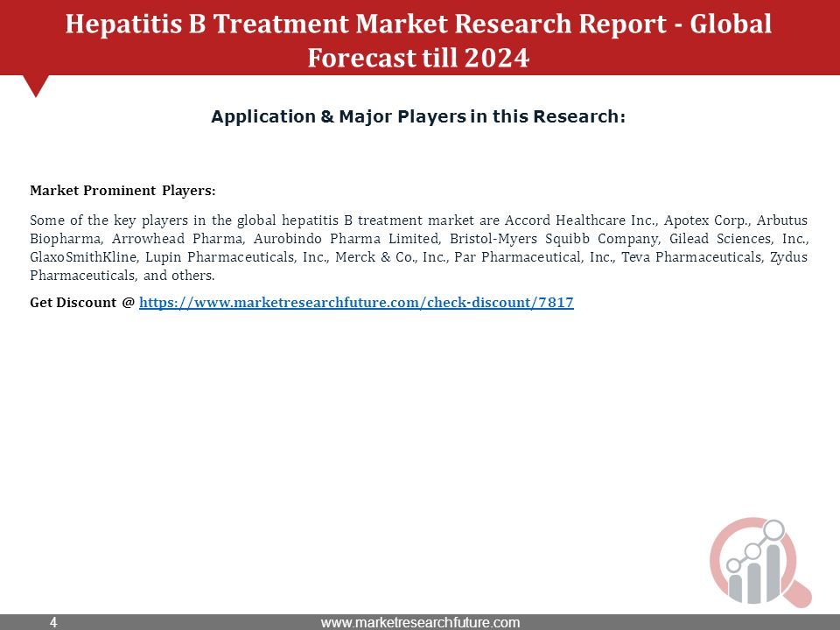
Task: Open the check-discount hyperlink
Action: tap(356, 303)
